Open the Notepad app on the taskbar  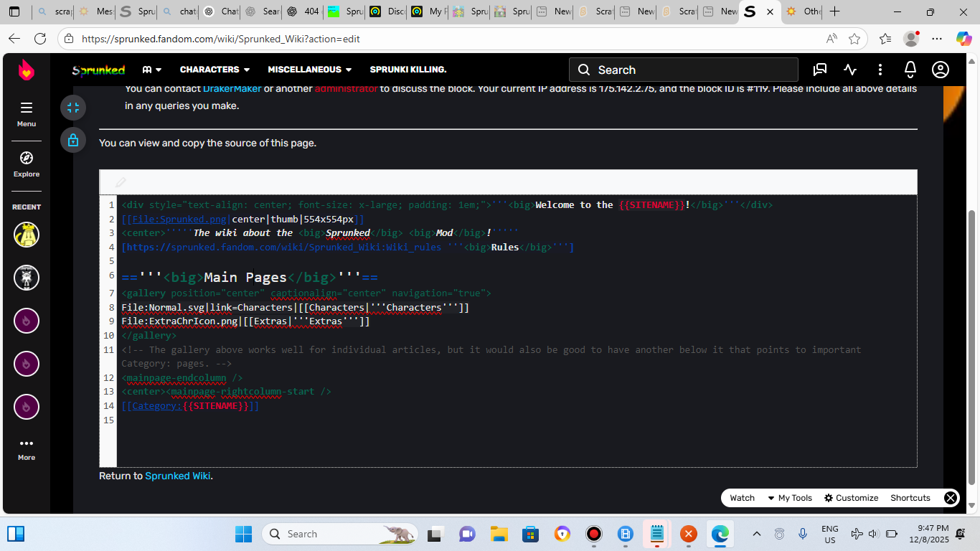click(x=657, y=534)
